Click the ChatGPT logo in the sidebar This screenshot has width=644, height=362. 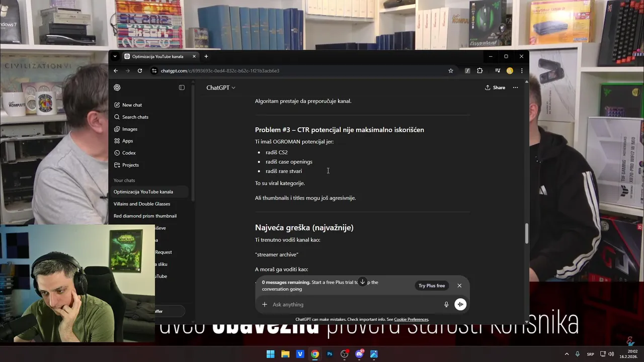pyautogui.click(x=117, y=87)
